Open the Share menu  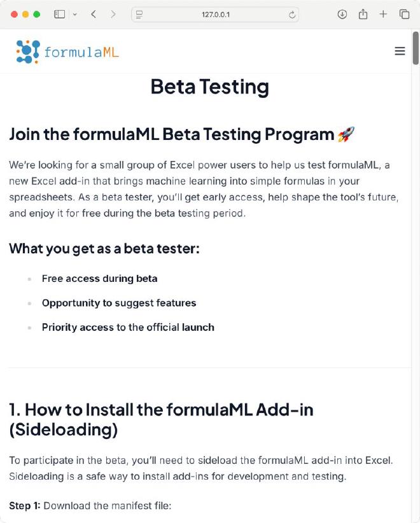pyautogui.click(x=363, y=14)
